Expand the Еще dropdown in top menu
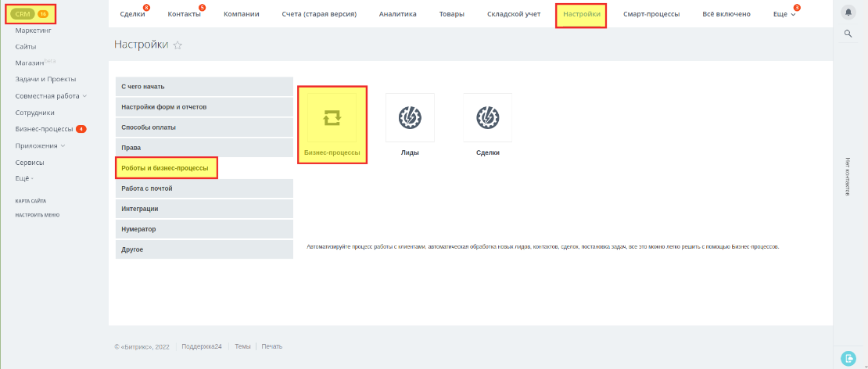Image resolution: width=868 pixels, height=369 pixels. pos(784,14)
